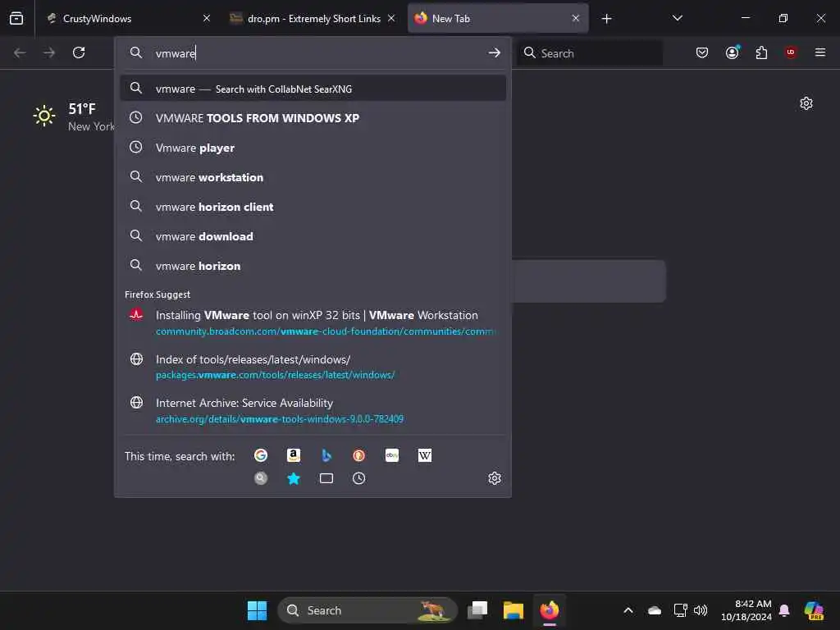Click the taskbar Search box
Screen dimensions: 840x630
367,610
